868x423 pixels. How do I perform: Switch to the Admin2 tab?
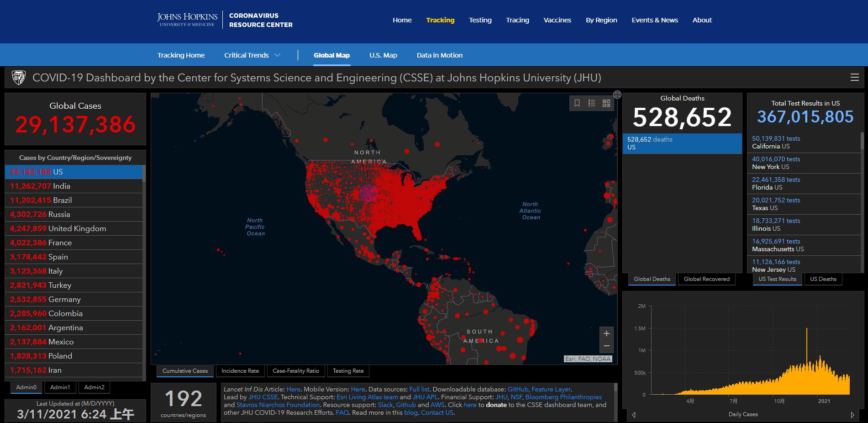94,387
